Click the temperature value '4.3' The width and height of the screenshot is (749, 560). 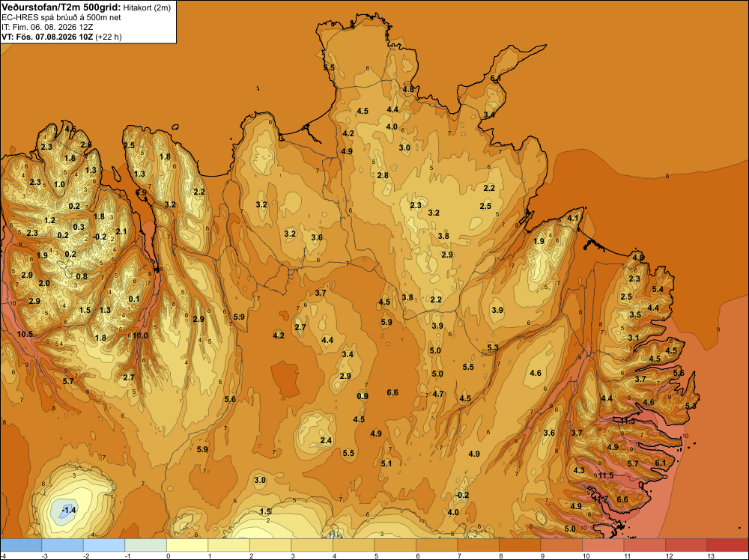click(578, 471)
